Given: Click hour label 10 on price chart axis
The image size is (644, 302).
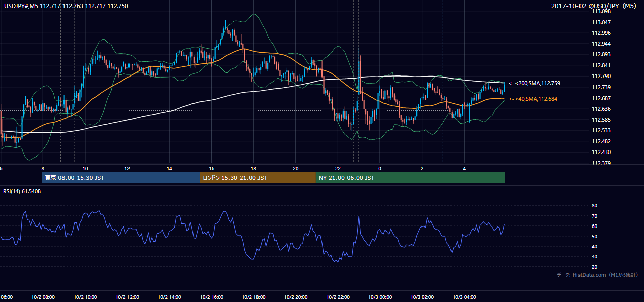Looking at the screenshot, I should [x=85, y=168].
